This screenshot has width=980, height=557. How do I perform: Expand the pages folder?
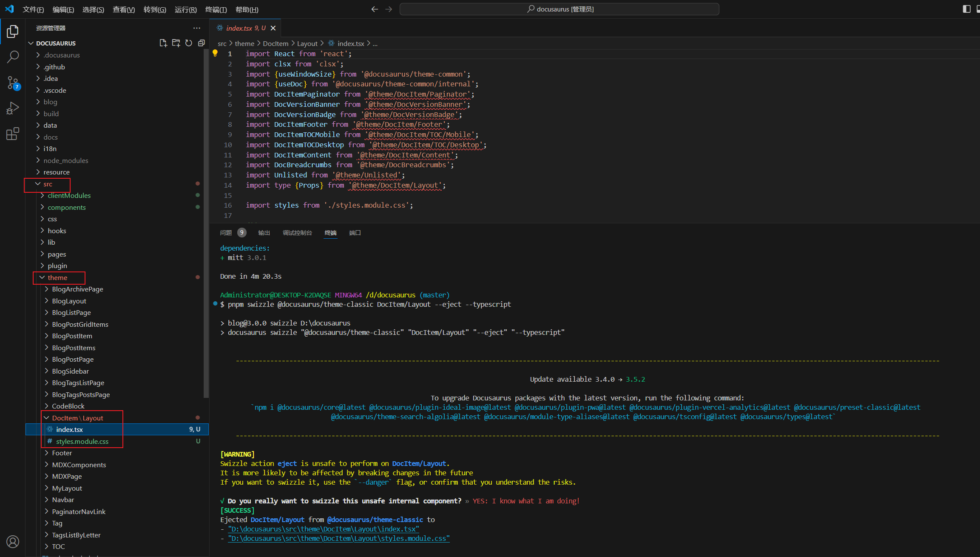click(x=57, y=254)
